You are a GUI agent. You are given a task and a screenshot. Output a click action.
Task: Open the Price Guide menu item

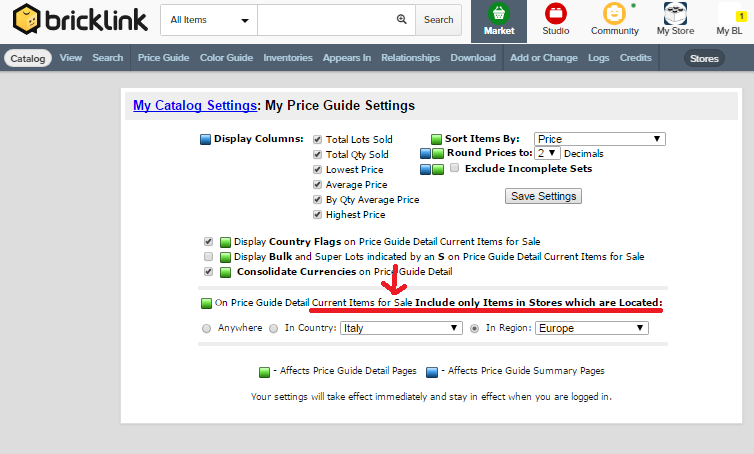pos(163,58)
